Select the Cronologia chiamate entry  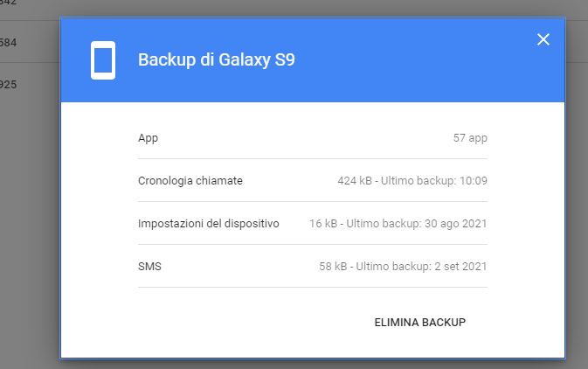click(190, 181)
